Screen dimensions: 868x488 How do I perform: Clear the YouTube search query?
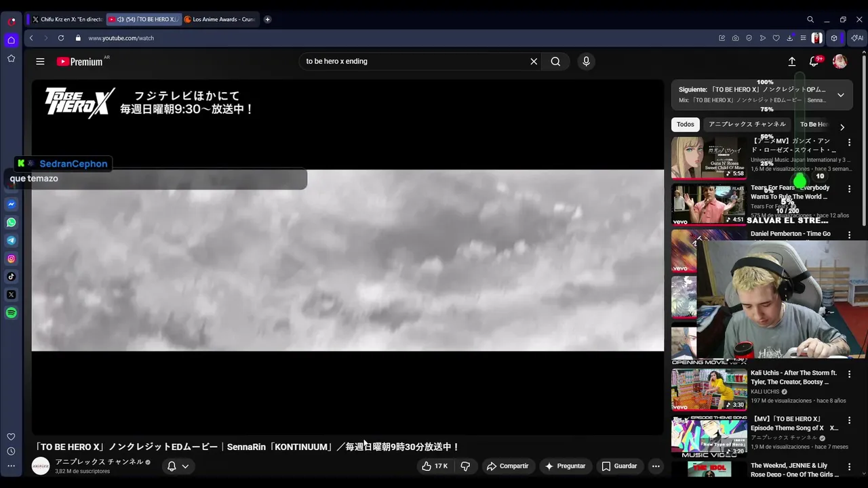click(x=534, y=61)
